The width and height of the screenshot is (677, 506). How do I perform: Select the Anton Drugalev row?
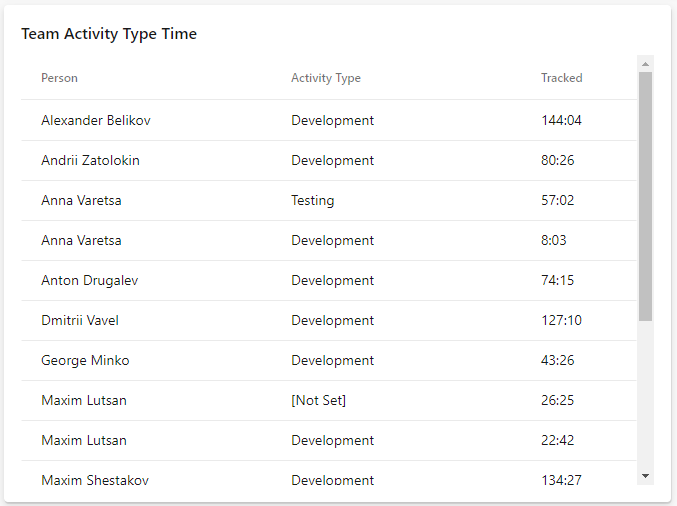[x=90, y=280]
